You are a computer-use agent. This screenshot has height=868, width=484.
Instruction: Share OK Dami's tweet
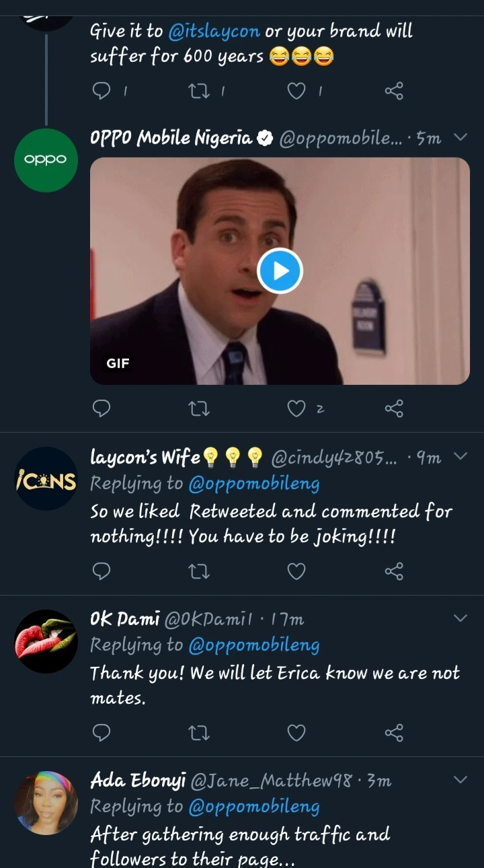(394, 733)
